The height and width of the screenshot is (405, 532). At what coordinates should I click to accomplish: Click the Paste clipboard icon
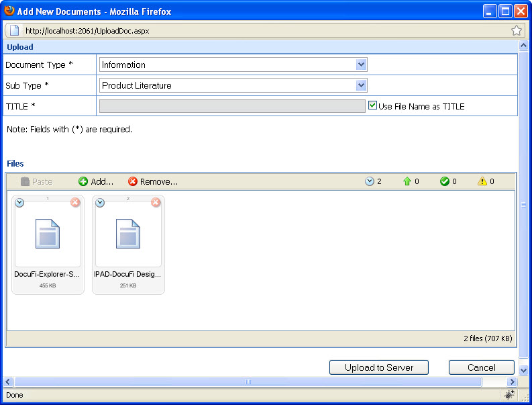25,181
